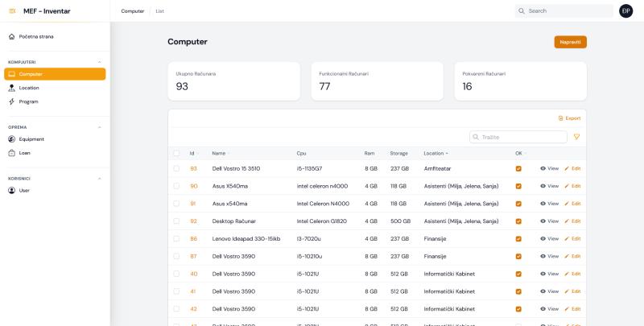Sort the table by the OK column
Viewport: 644px width, 326px height.
pos(521,153)
